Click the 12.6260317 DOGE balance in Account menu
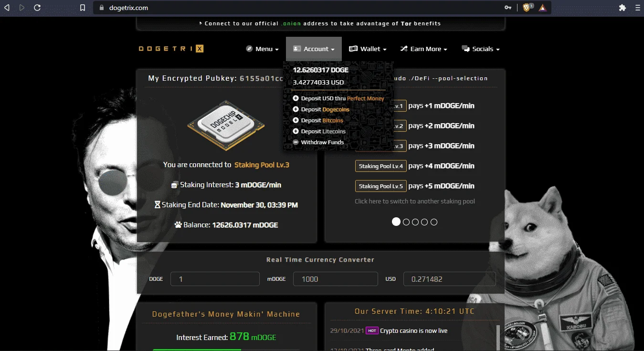The image size is (644, 351). [321, 70]
